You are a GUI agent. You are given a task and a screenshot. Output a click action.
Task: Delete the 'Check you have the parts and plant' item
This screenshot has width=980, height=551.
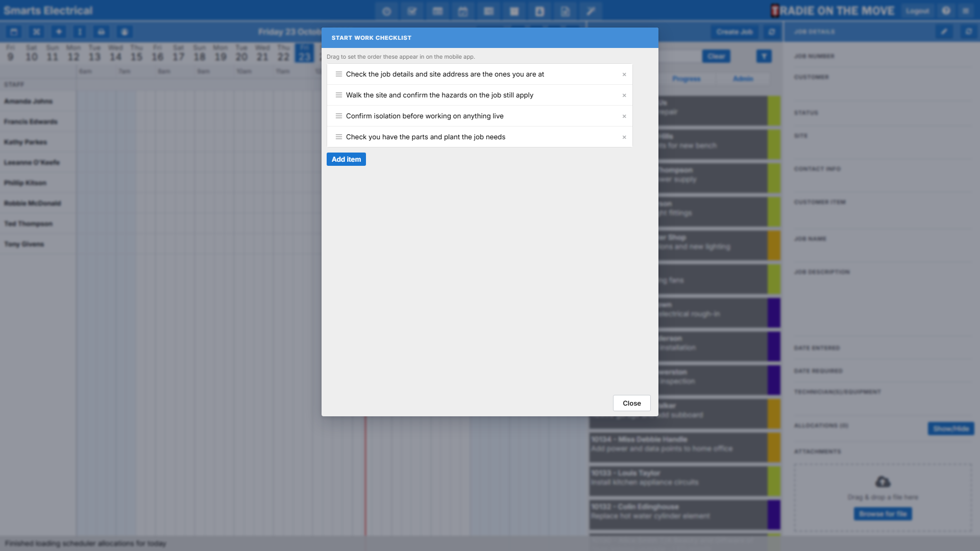click(x=624, y=137)
